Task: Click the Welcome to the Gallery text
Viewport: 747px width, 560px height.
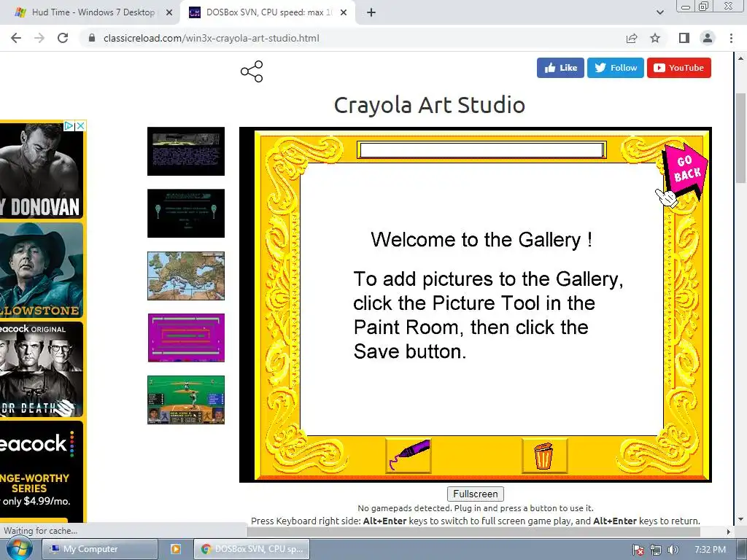Action: click(x=481, y=239)
